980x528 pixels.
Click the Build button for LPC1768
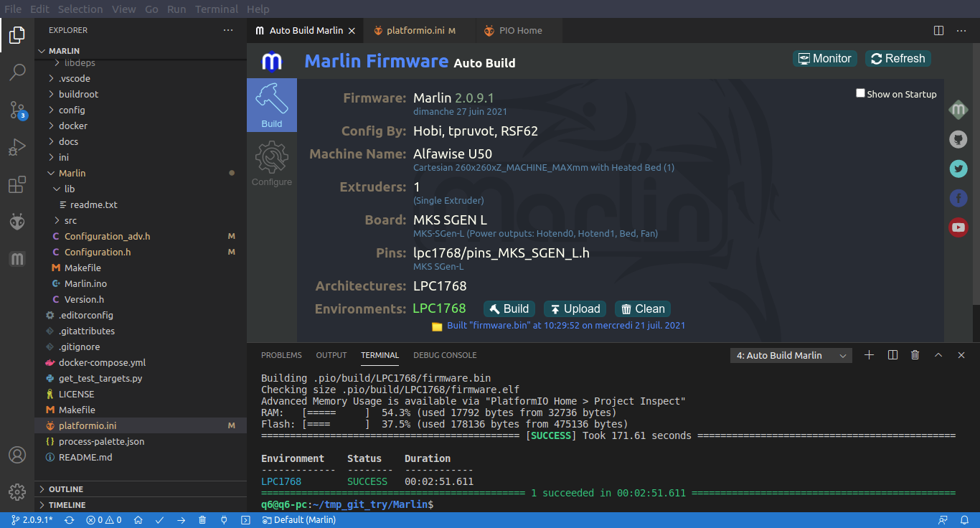(509, 309)
